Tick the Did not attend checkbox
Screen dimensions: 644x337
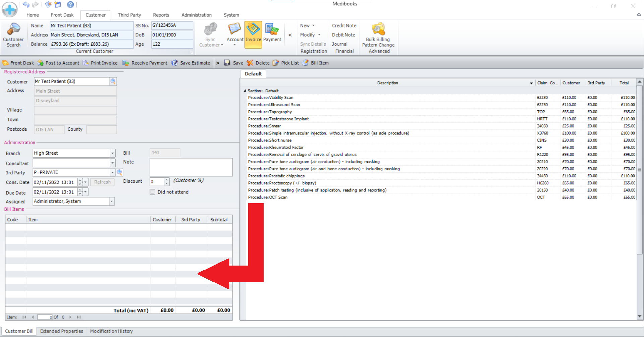click(153, 192)
